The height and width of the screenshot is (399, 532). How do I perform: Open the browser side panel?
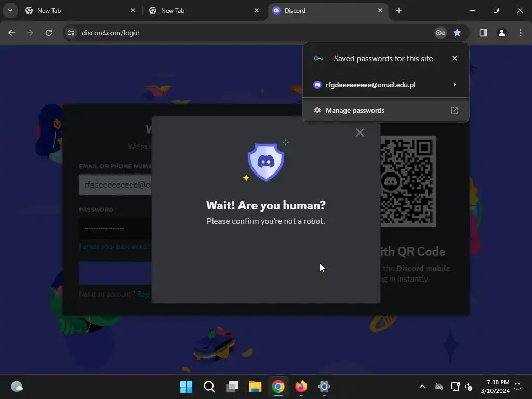click(483, 33)
